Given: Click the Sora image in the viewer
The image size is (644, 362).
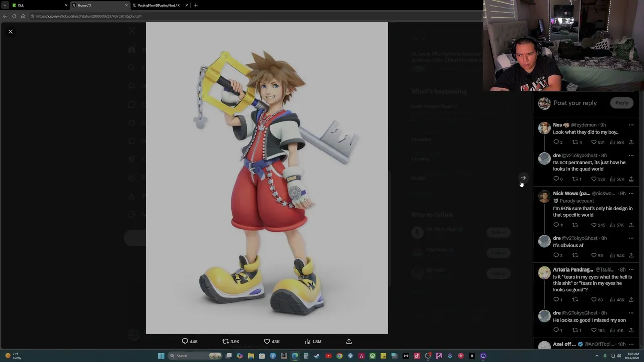Looking at the screenshot, I should click(x=267, y=178).
